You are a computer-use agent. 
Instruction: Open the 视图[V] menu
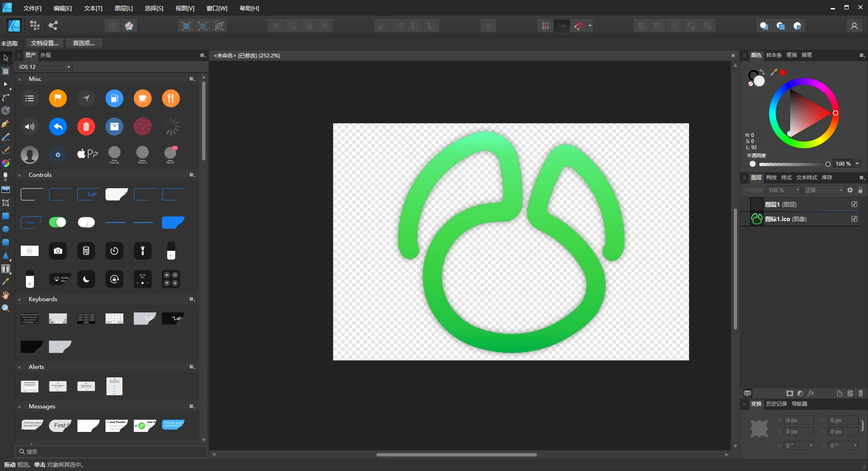[x=185, y=8]
